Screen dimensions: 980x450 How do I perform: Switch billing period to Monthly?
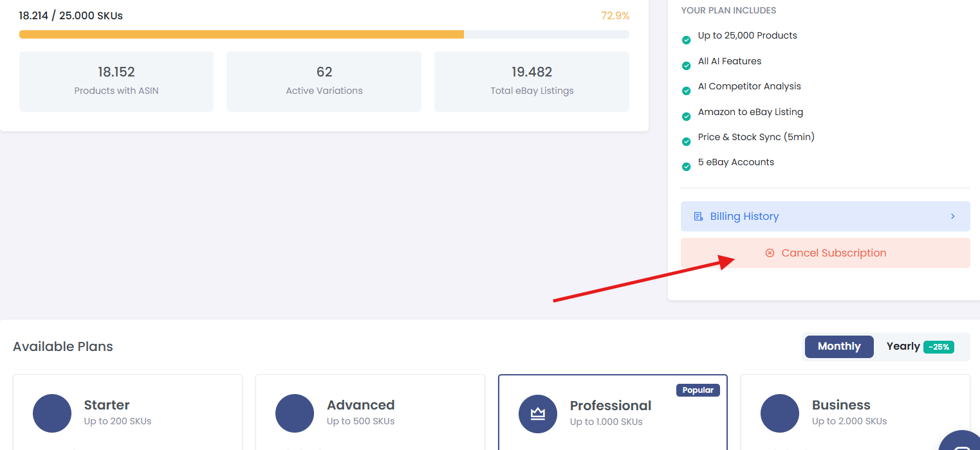(x=839, y=346)
